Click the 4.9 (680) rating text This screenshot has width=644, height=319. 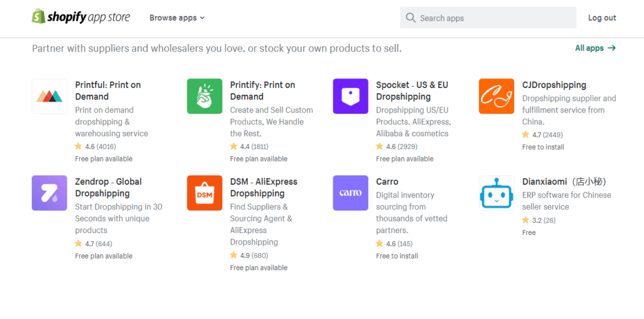point(254,256)
